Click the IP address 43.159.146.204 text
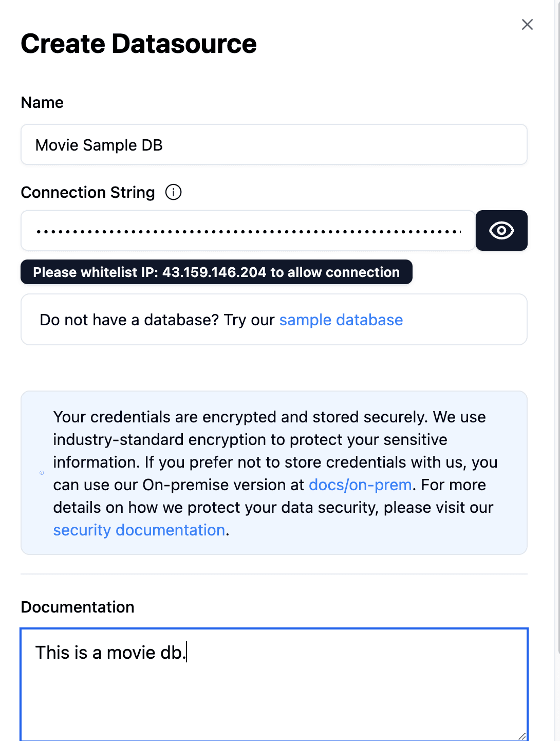The height and width of the screenshot is (741, 560). pyautogui.click(x=214, y=272)
